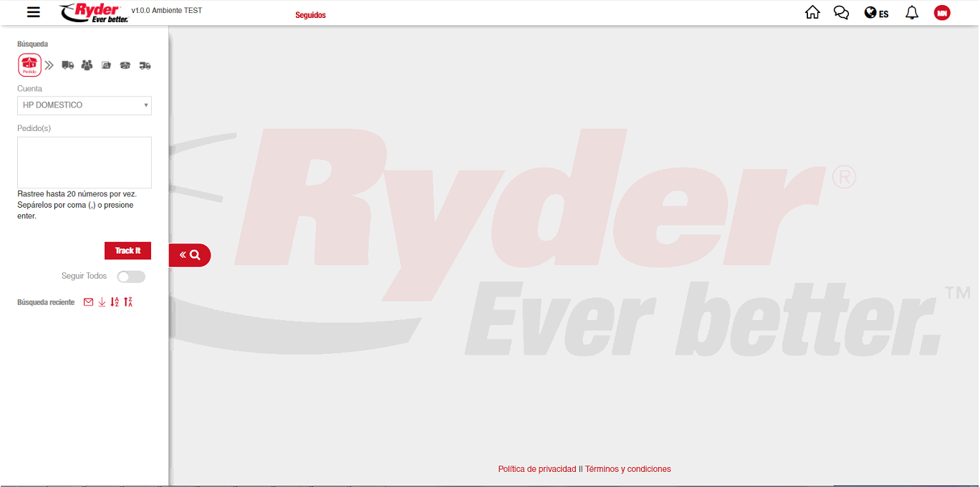
Task: Select the Pedido search type icon
Action: pos(29,65)
